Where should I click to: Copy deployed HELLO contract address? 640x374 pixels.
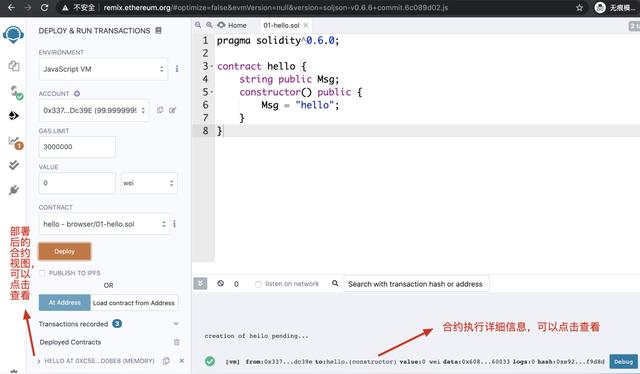[x=166, y=361]
